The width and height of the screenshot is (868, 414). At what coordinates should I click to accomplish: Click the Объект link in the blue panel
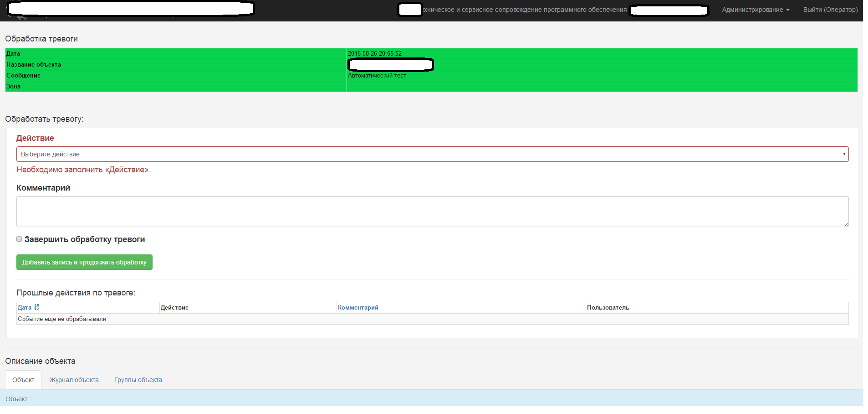(16, 399)
